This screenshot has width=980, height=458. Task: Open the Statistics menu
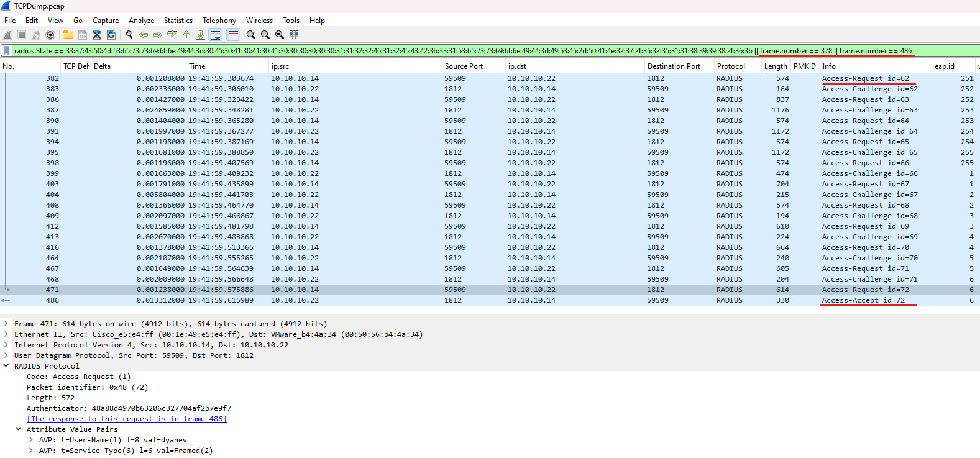[x=178, y=21]
